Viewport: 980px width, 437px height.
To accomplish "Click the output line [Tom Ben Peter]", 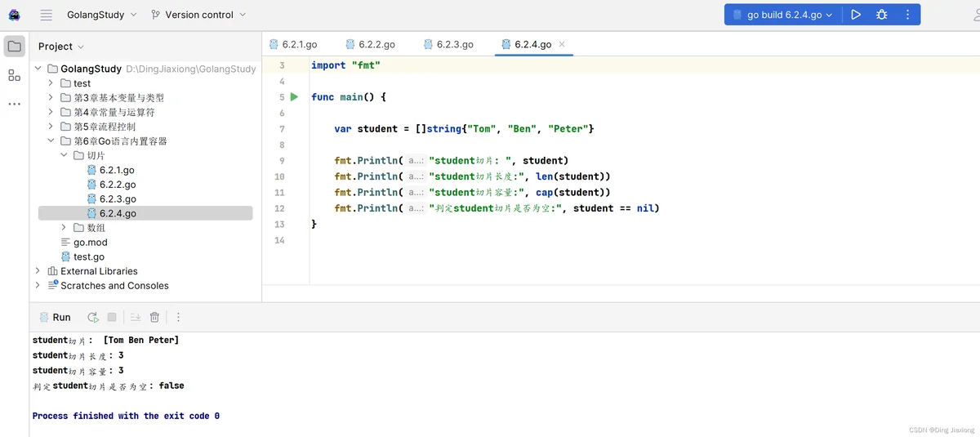I will [x=105, y=340].
